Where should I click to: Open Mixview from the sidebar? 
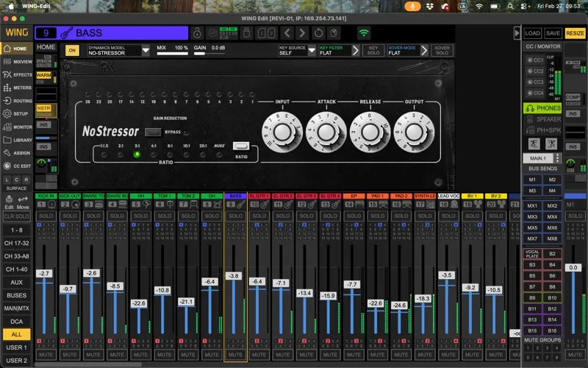coord(17,62)
